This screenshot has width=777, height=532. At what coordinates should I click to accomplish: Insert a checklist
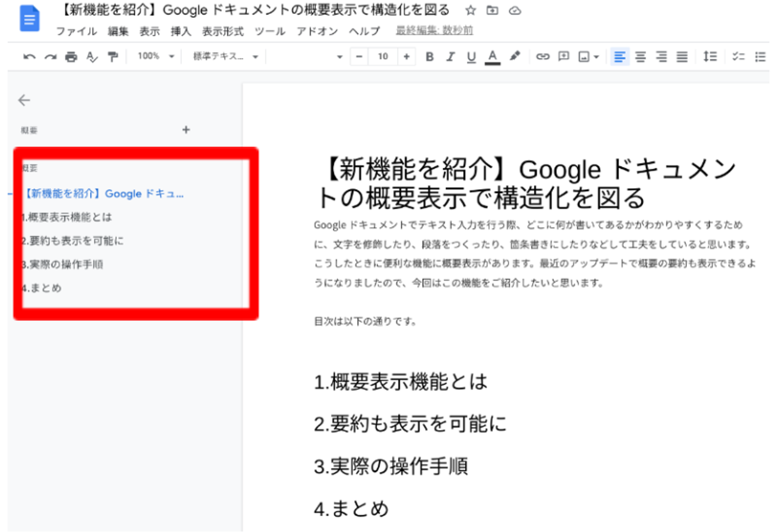(x=739, y=56)
